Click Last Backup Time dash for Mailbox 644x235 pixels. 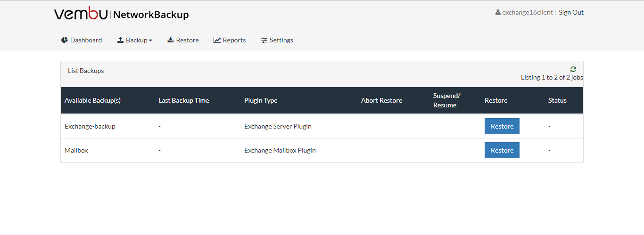[x=160, y=150]
